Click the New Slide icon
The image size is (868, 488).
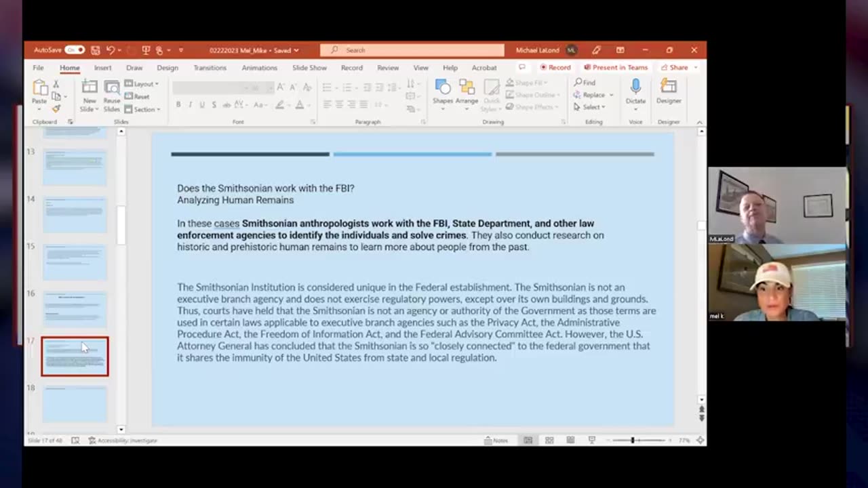(x=90, y=87)
